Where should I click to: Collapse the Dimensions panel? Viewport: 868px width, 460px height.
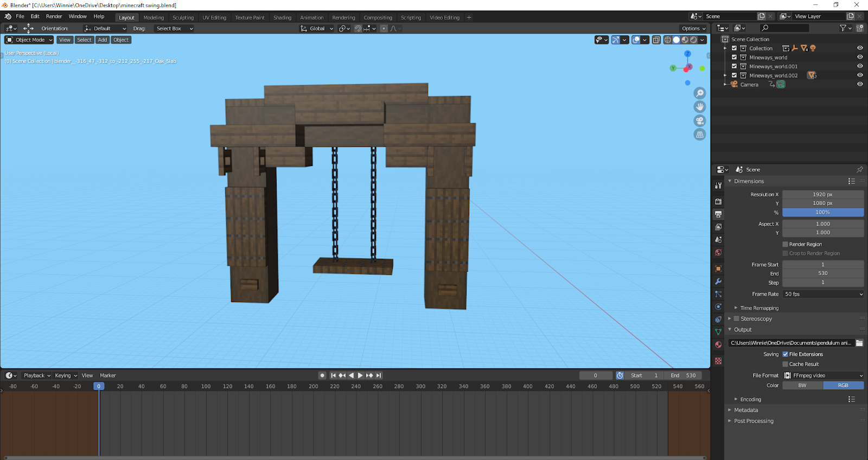[730, 181]
